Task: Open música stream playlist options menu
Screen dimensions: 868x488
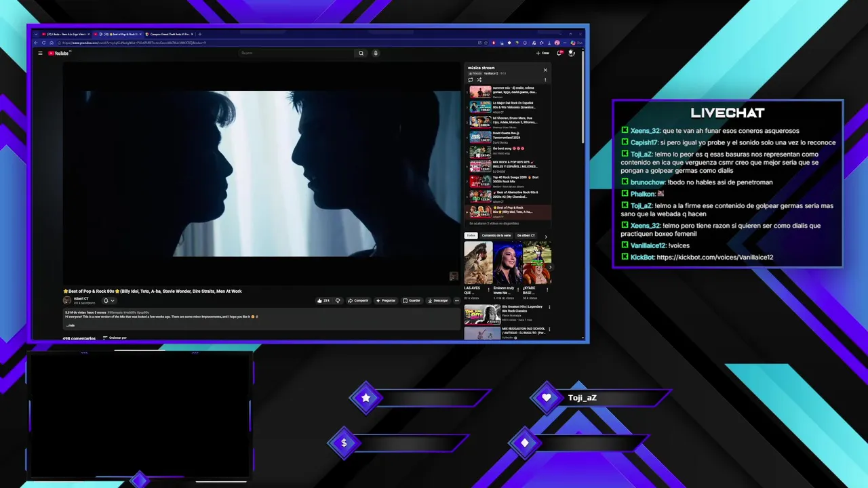Action: [x=545, y=80]
